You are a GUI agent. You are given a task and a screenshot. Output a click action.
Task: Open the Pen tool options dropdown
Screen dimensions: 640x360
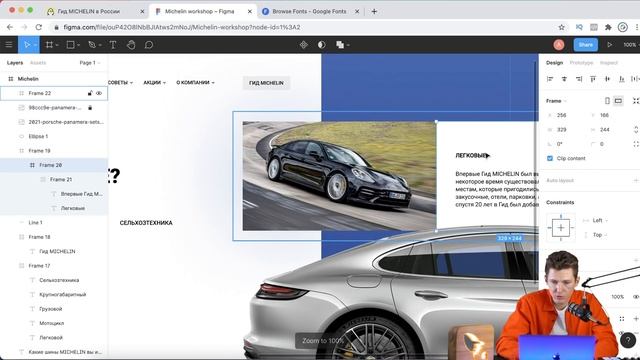coord(100,45)
